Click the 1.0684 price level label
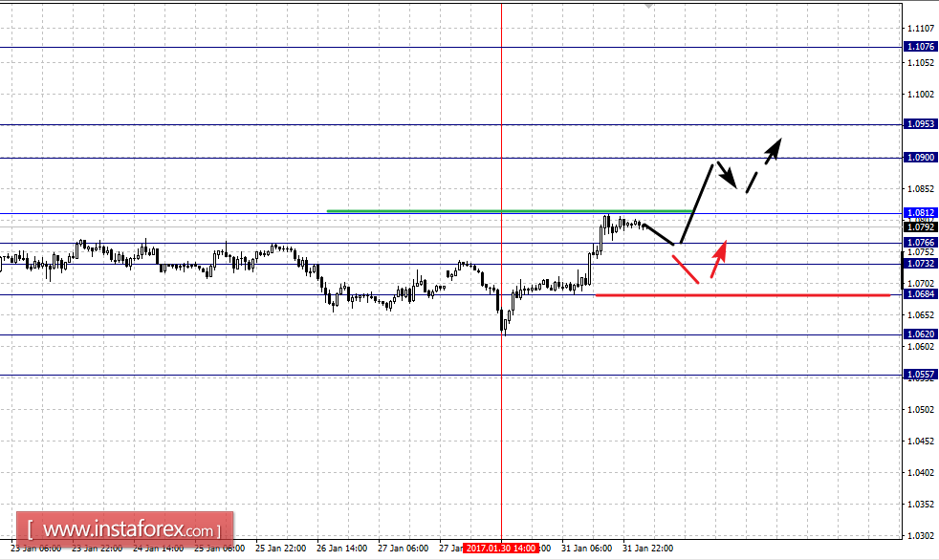 pyautogui.click(x=921, y=294)
